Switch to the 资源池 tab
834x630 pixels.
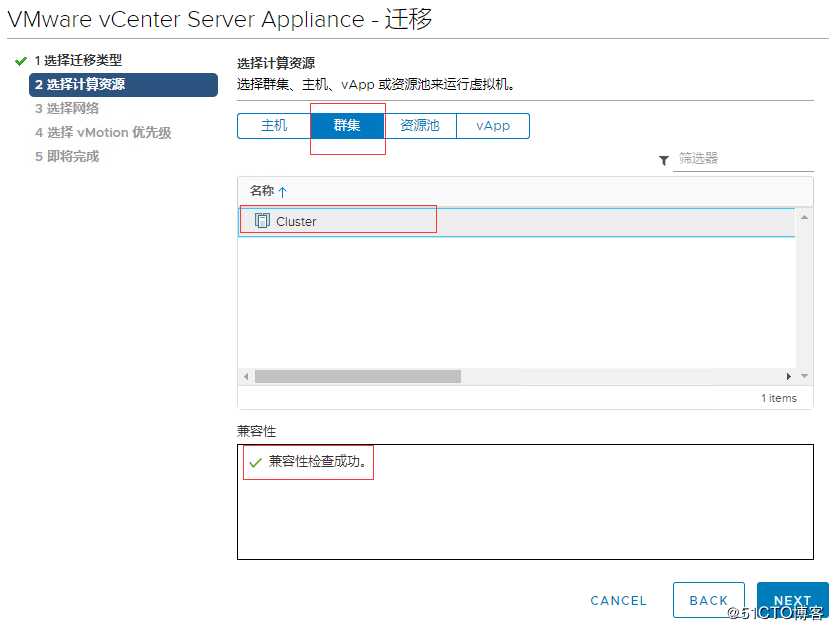[420, 126]
